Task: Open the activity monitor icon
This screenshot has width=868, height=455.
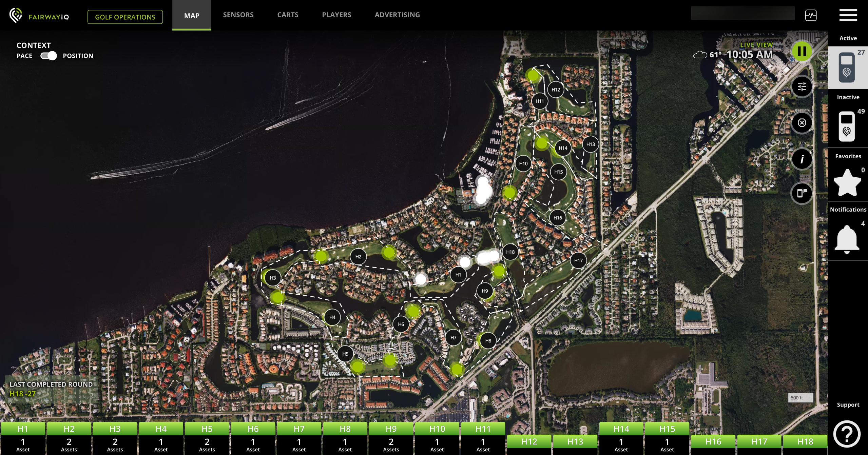Action: (811, 15)
